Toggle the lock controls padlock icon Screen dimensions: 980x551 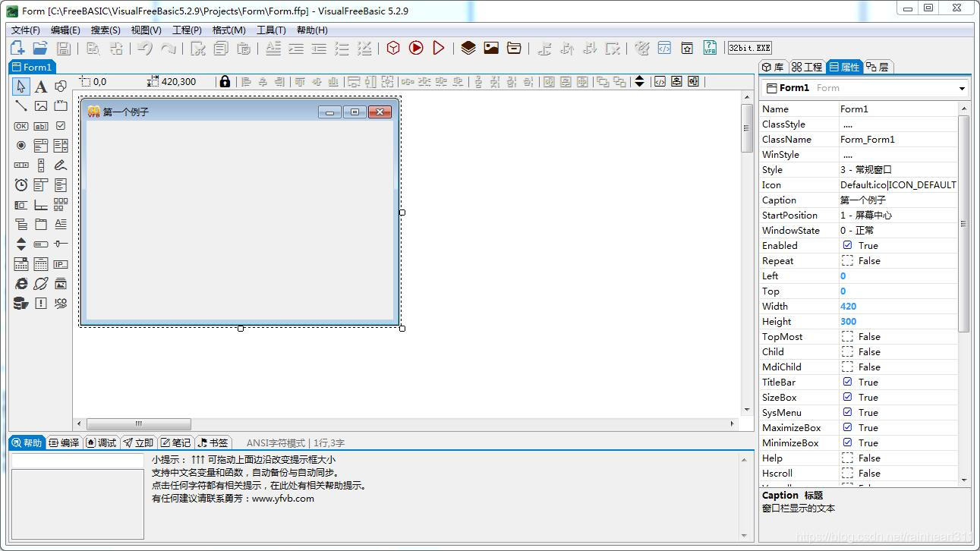pyautogui.click(x=225, y=81)
